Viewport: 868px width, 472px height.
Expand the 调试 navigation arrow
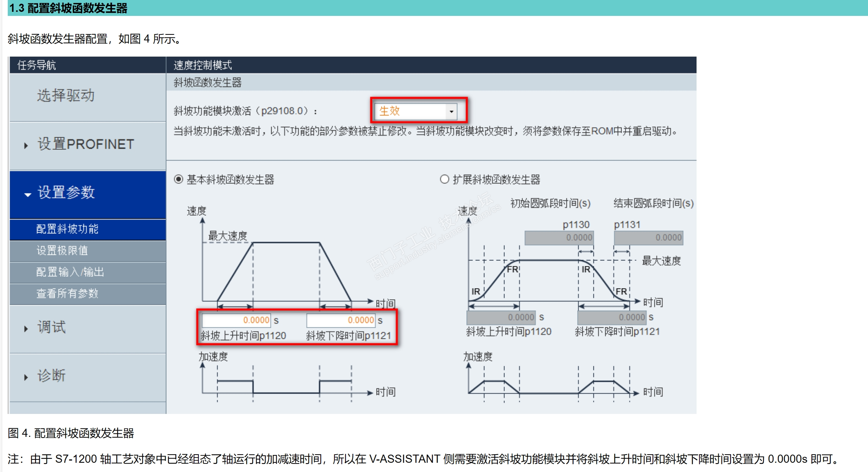(x=26, y=328)
